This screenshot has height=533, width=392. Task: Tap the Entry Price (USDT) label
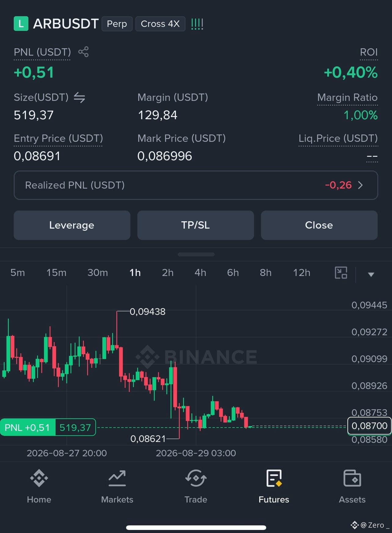pos(58,138)
